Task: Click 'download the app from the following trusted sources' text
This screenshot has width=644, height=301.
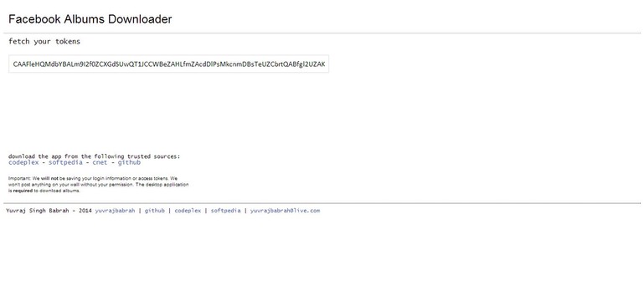Action: point(94,156)
